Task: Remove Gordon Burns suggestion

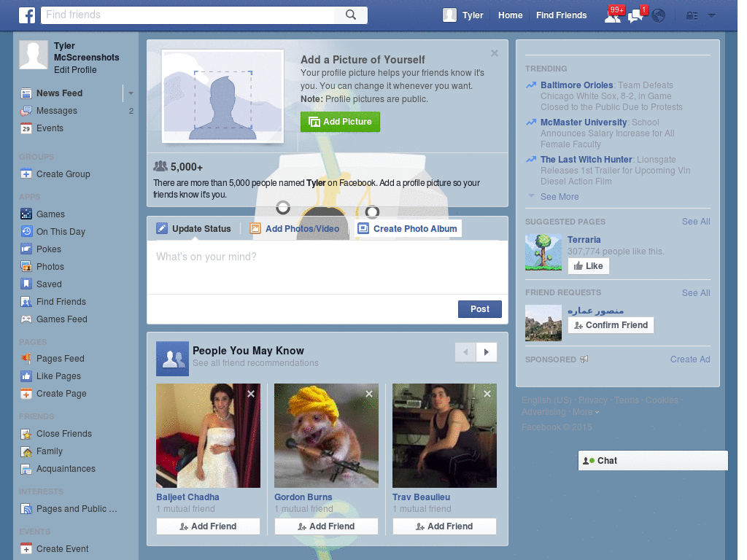Action: 369,394
